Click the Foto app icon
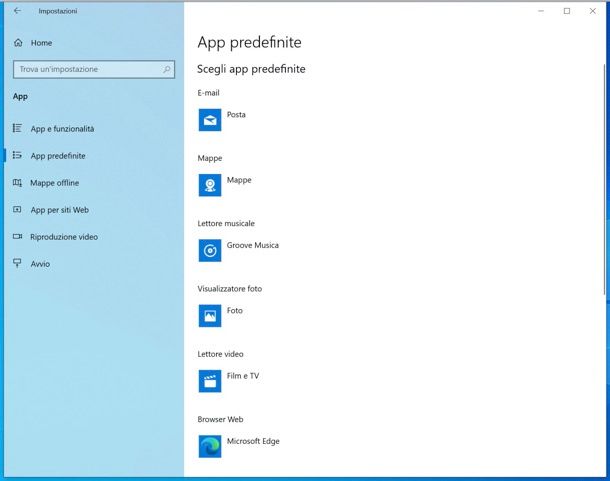This screenshot has height=481, width=610. pyautogui.click(x=210, y=316)
